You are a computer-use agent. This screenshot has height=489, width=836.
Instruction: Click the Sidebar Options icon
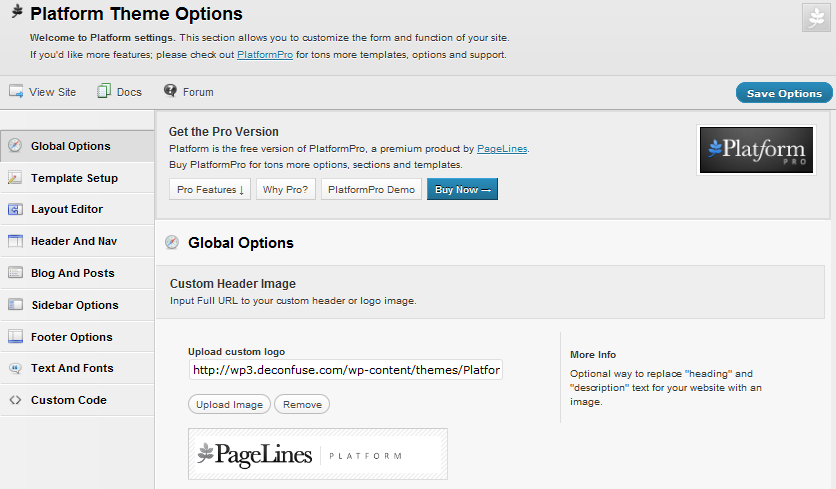(x=15, y=304)
